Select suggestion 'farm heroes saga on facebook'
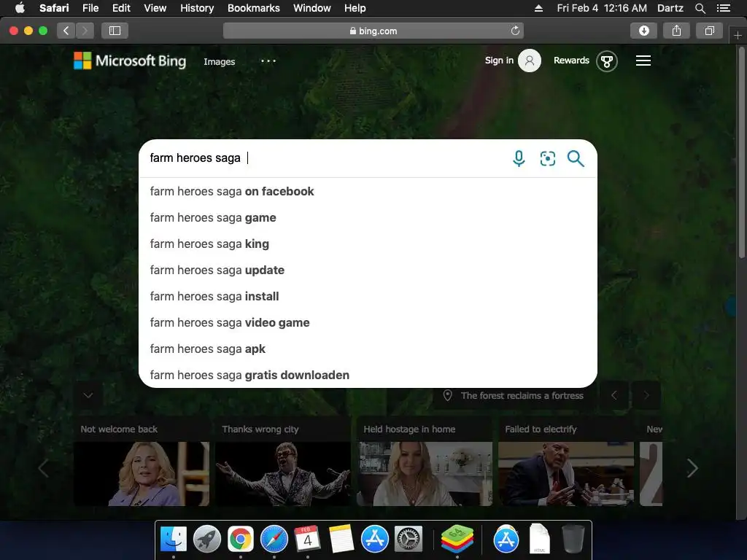Viewport: 747px width, 560px height. point(368,192)
